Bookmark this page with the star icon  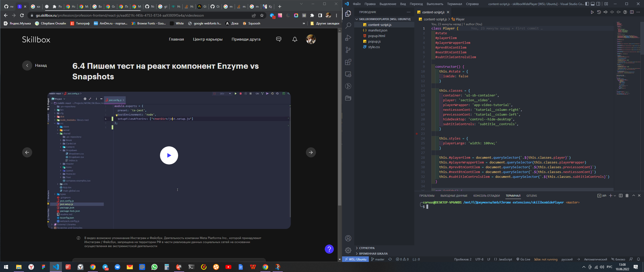coord(262,15)
